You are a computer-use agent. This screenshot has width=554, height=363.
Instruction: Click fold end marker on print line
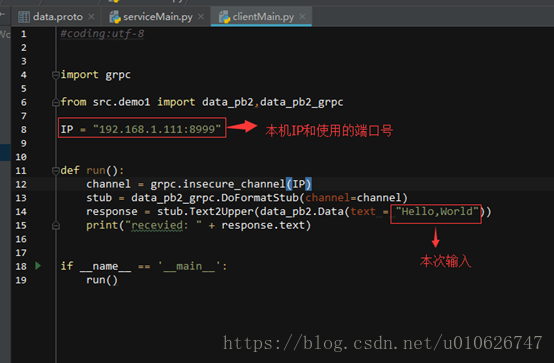(x=55, y=226)
